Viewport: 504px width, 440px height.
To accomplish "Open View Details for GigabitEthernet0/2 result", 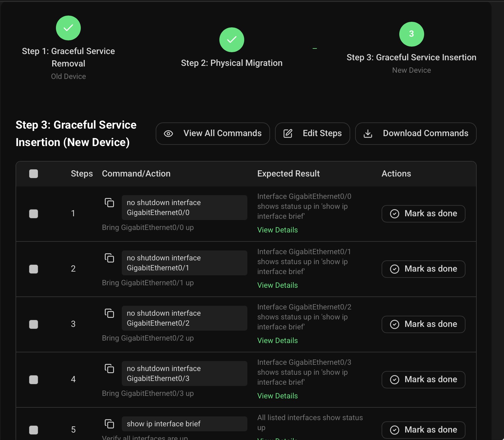I will (277, 341).
